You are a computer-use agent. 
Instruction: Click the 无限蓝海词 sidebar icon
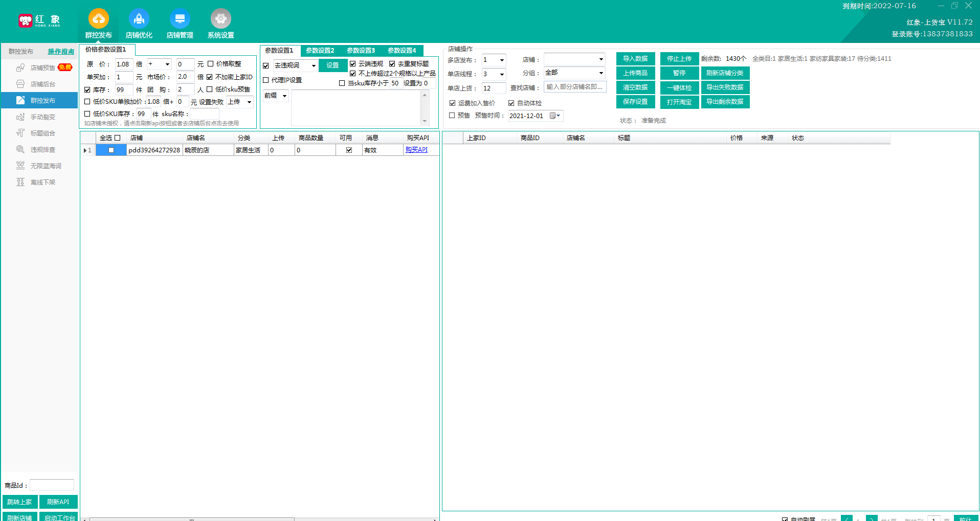(x=20, y=166)
